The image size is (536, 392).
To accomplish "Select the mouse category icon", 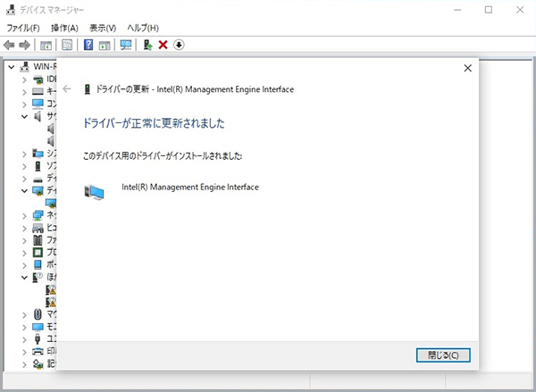I will point(38,314).
